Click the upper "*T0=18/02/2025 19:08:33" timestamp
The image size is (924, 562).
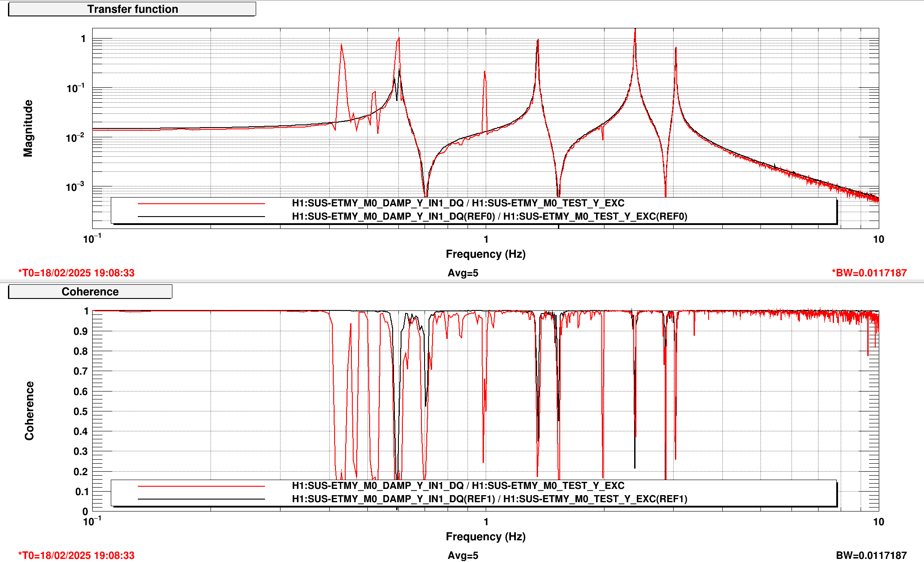(76, 273)
